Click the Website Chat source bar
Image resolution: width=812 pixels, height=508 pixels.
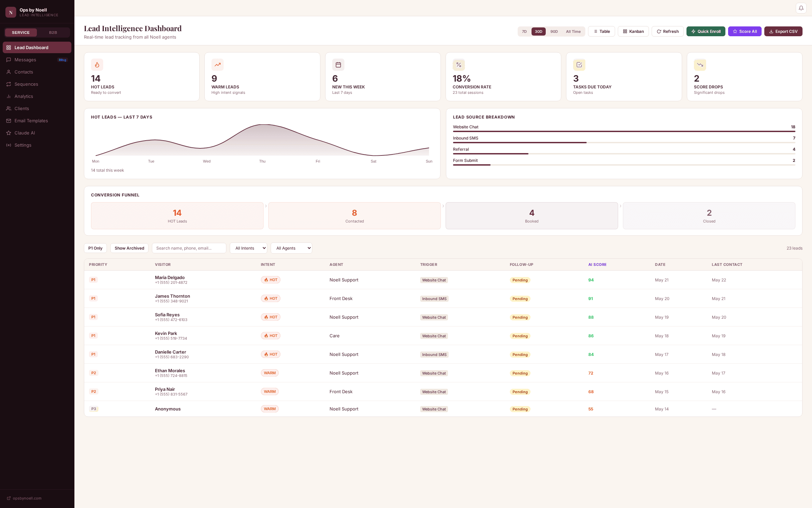point(624,131)
